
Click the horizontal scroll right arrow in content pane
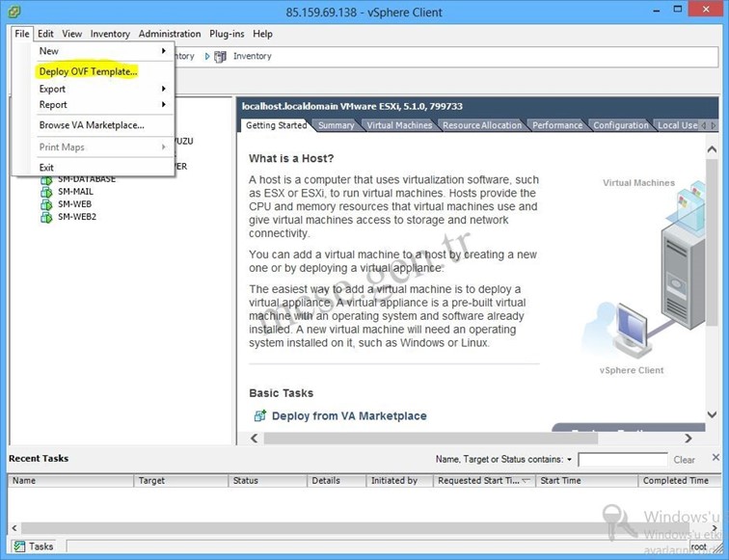point(688,439)
